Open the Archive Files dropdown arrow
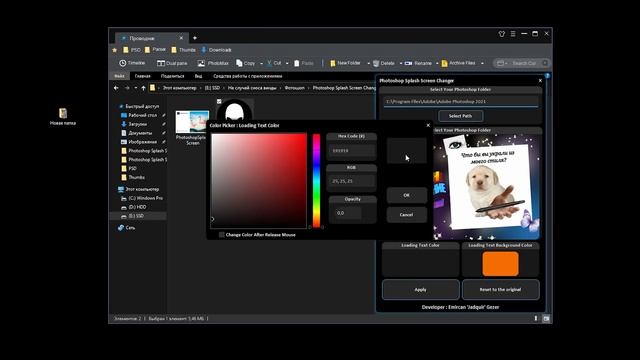640x360 pixels. pos(482,63)
